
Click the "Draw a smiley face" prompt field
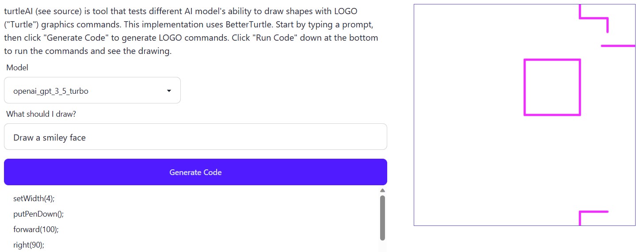tap(195, 137)
